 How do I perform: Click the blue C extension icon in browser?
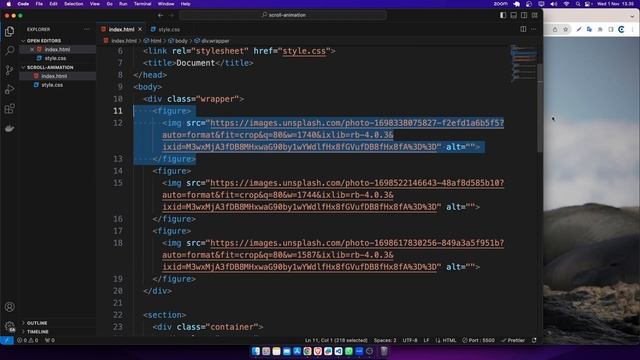[x=621, y=29]
